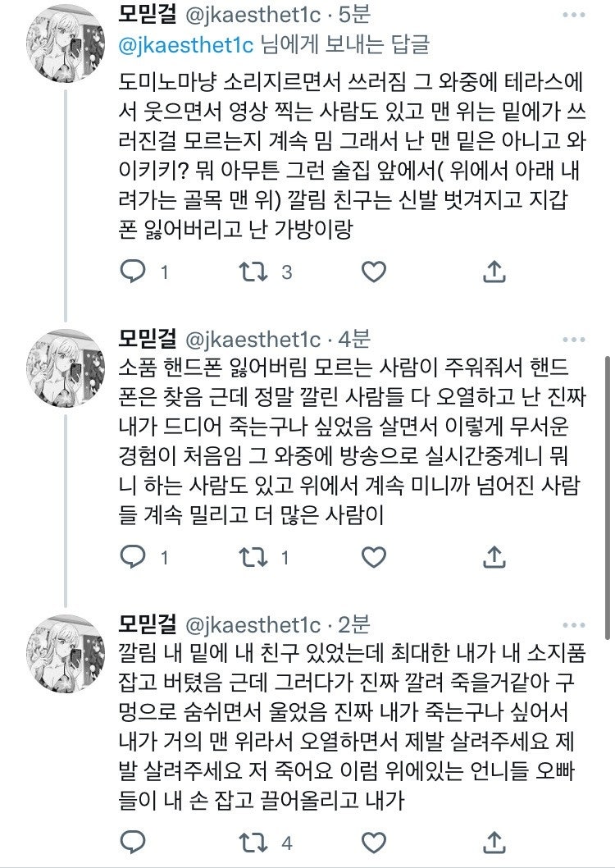Like the tweet posted 2분 ago
This screenshot has height=868, width=615.
[374, 843]
